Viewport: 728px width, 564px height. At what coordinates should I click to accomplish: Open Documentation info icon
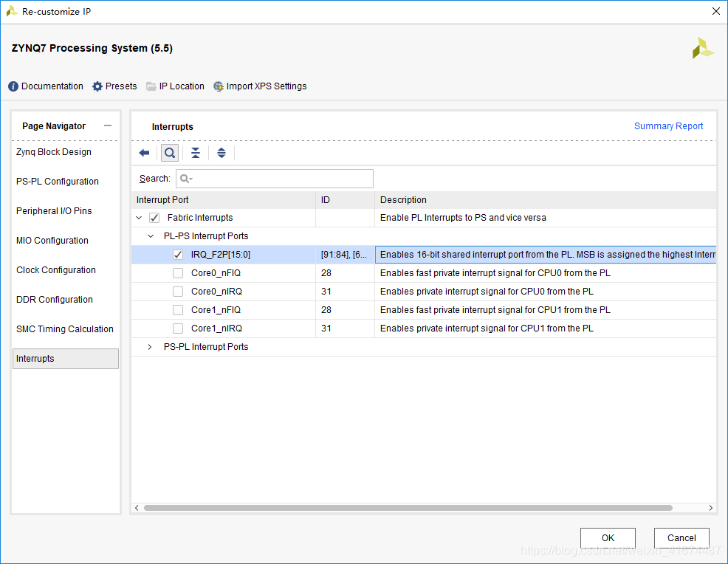tap(13, 86)
